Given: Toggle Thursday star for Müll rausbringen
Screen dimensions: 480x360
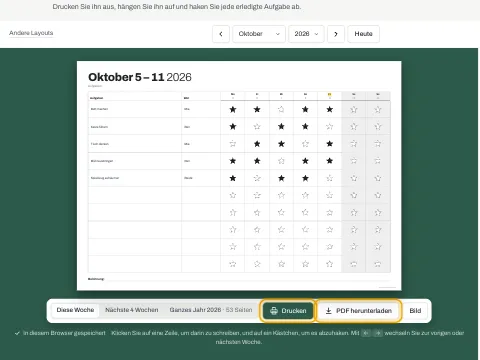Looking at the screenshot, I should (x=305, y=161).
